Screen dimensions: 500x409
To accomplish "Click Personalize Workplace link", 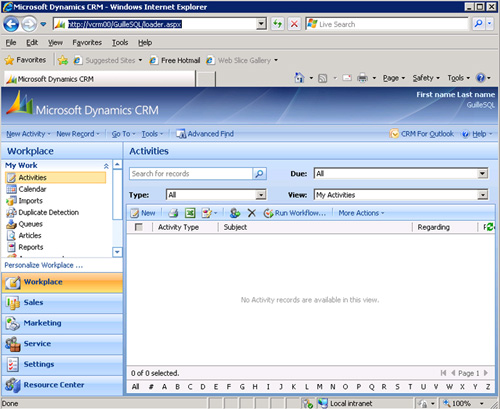I will click(43, 265).
